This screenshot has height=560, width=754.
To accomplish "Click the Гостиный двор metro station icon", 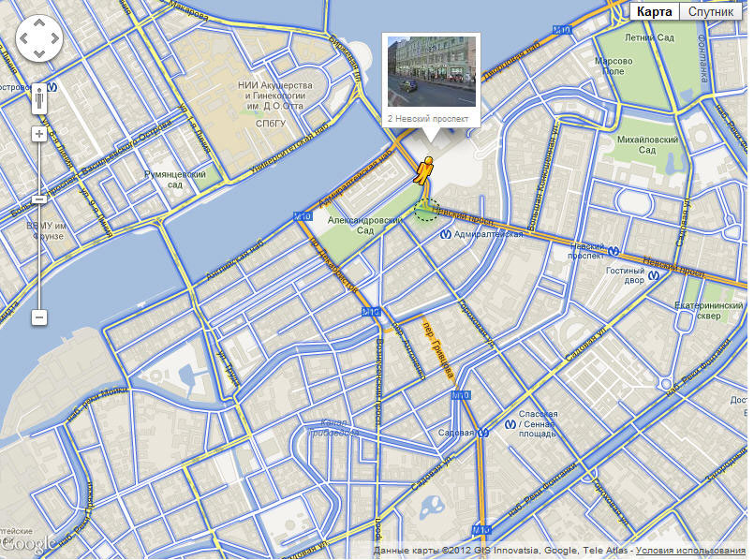I will pyautogui.click(x=654, y=276).
